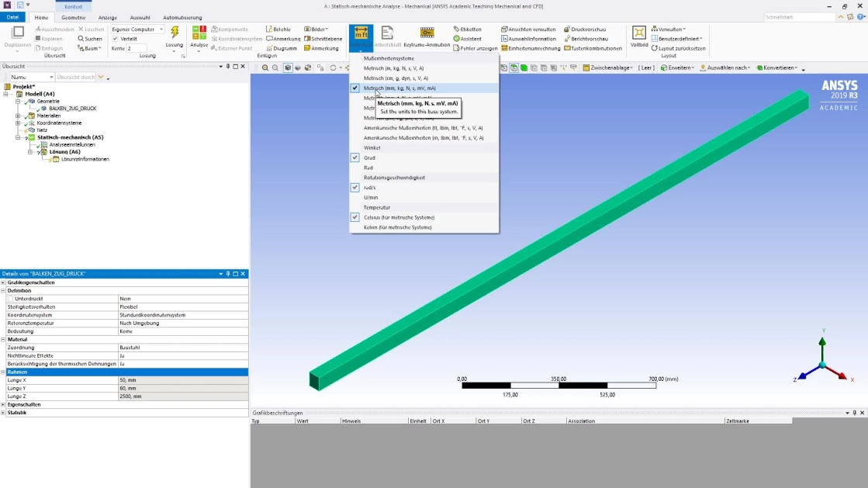Toggle the Verteilt checkbox
868x488 pixels.
115,39
